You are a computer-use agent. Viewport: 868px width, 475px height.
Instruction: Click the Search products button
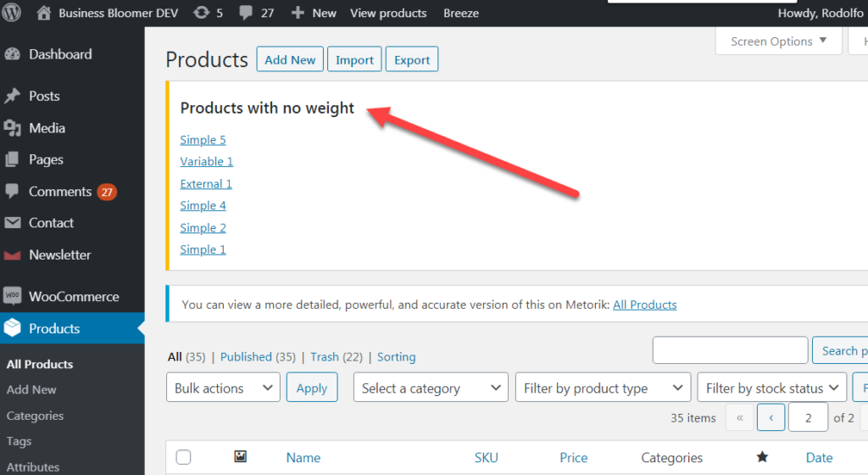840,350
